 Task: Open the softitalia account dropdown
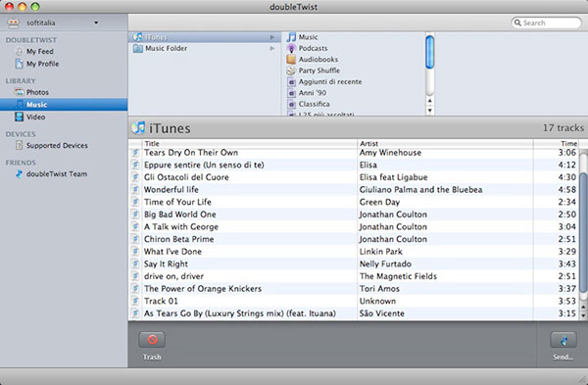click(x=96, y=23)
